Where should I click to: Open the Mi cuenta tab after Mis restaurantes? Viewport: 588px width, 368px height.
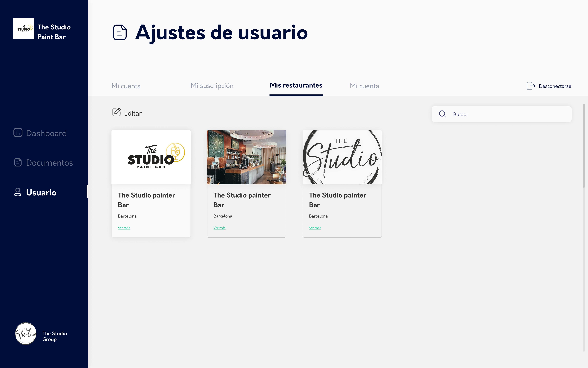364,86
